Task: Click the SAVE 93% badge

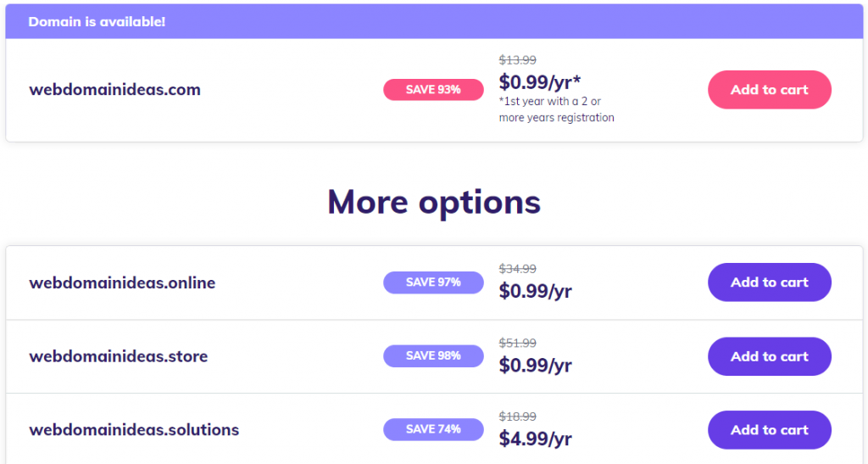Action: point(433,90)
